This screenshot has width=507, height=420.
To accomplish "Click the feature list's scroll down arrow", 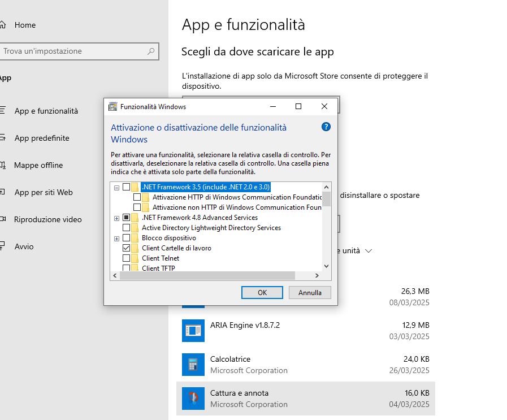I will 326,266.
